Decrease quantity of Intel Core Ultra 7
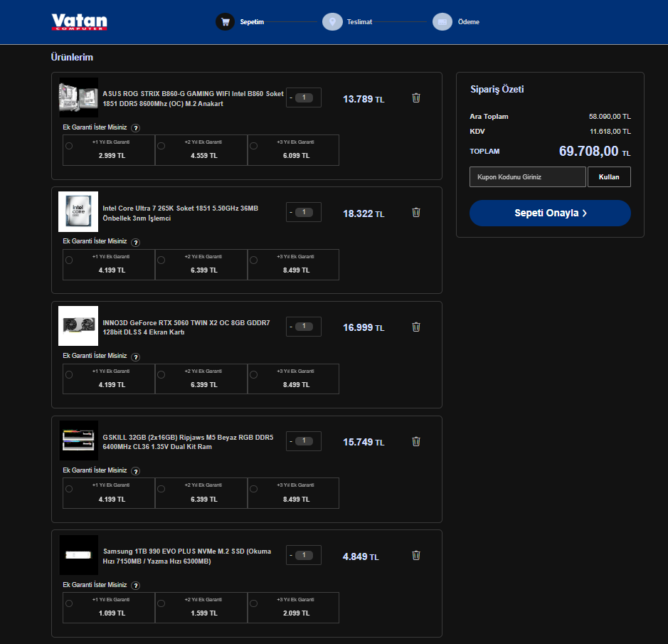 291,212
